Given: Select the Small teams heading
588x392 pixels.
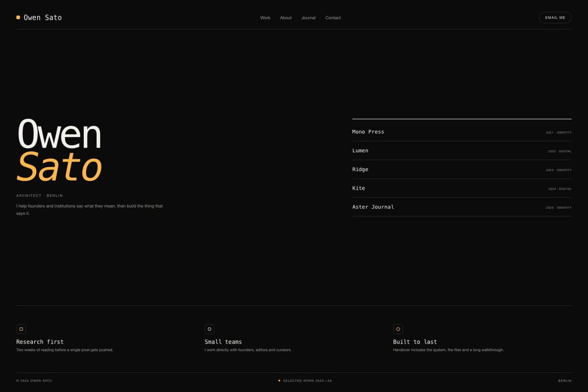Looking at the screenshot, I should [x=223, y=342].
